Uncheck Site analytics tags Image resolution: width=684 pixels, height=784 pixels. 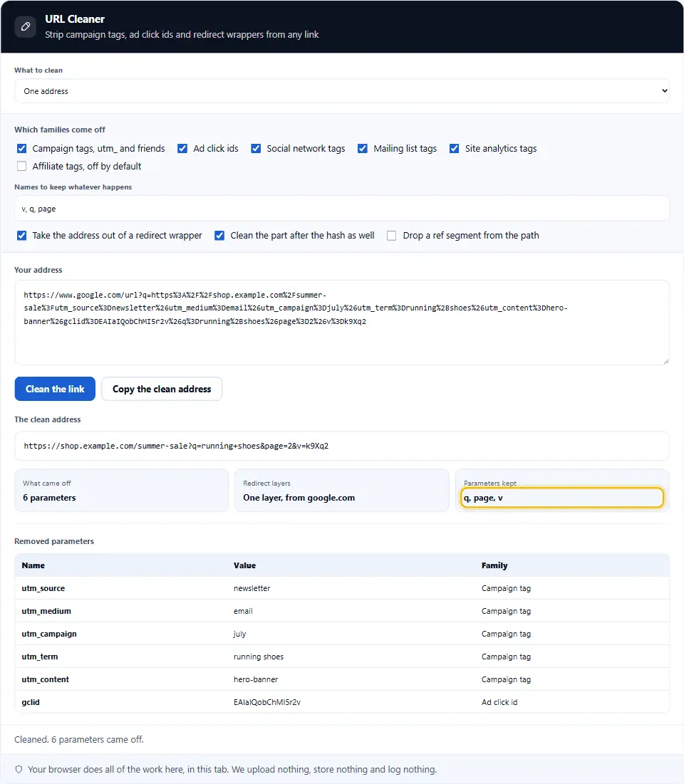(455, 149)
